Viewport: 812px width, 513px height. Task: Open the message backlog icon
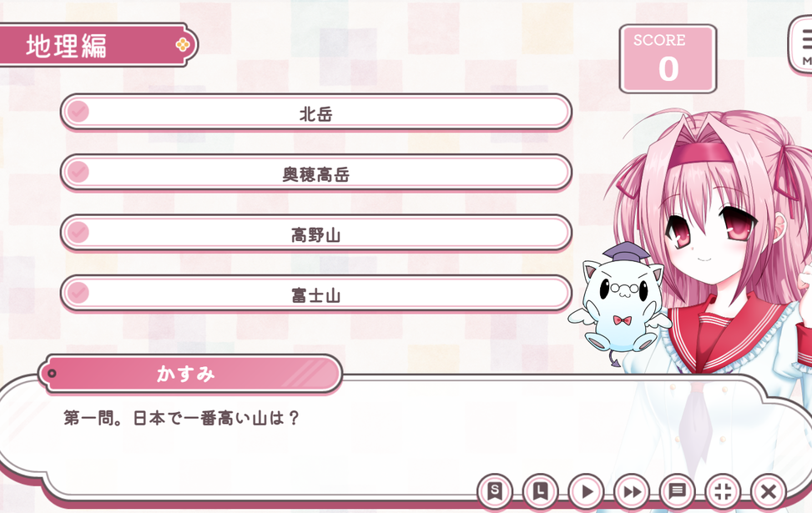coord(677,490)
